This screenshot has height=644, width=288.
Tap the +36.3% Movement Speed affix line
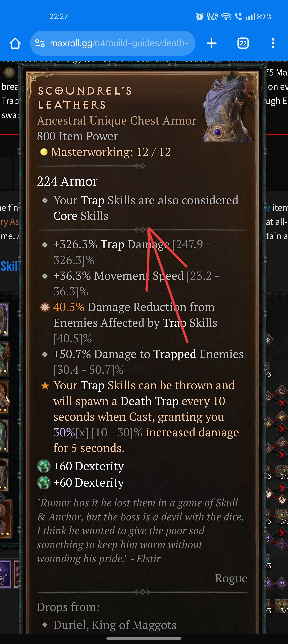click(136, 284)
